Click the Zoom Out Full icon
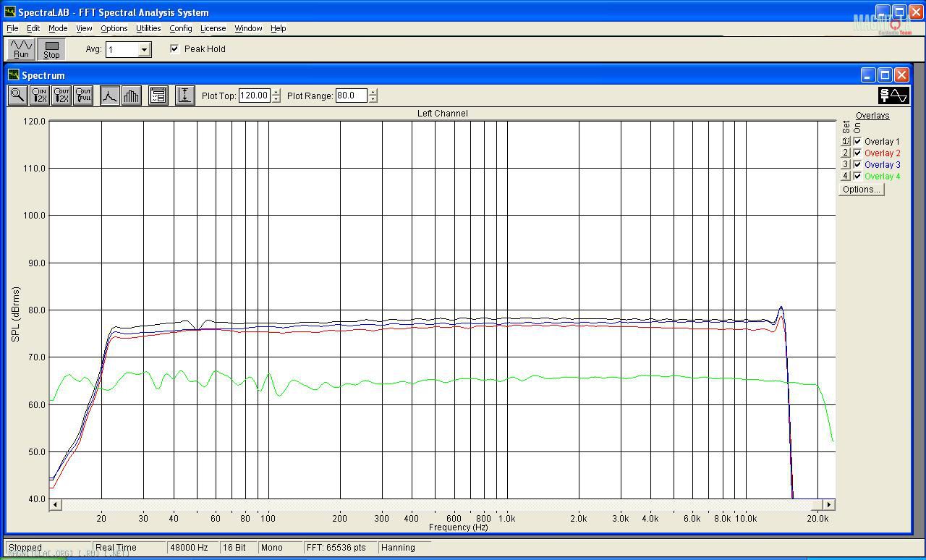Image resolution: width=926 pixels, height=560 pixels. 83,95
